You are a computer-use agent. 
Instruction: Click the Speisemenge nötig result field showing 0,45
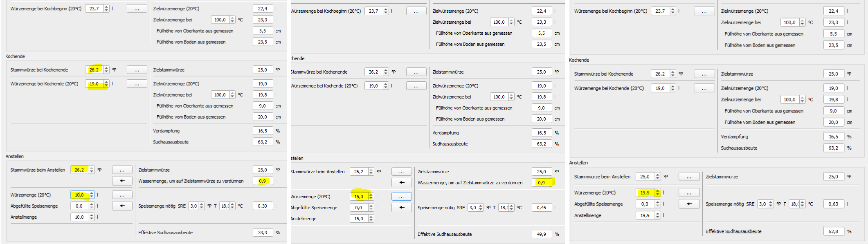[541, 208]
